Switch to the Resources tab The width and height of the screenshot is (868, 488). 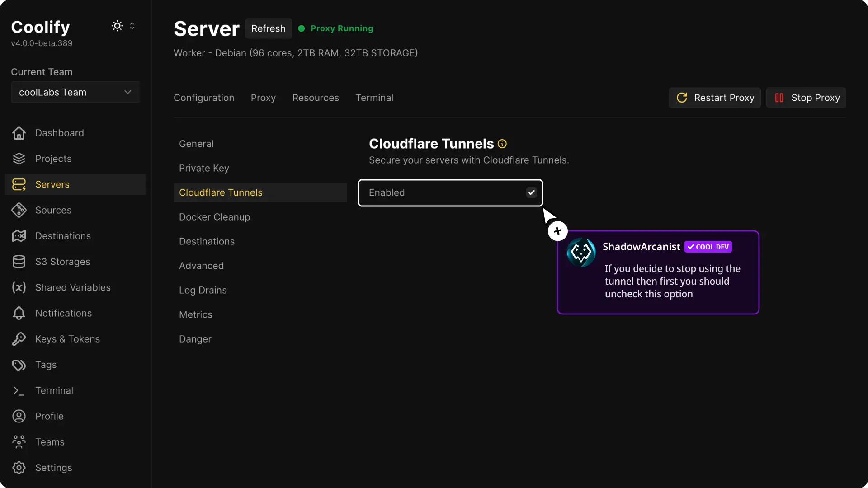pos(316,98)
